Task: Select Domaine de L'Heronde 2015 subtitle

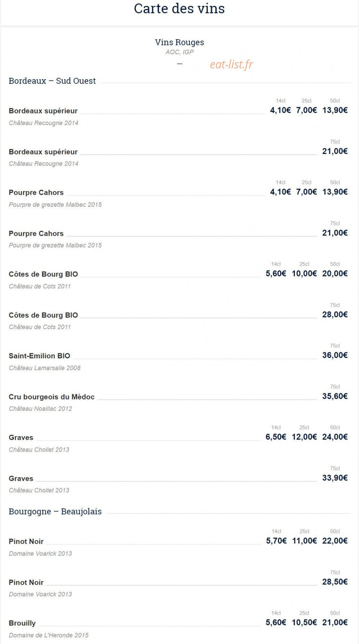Action: [x=49, y=635]
